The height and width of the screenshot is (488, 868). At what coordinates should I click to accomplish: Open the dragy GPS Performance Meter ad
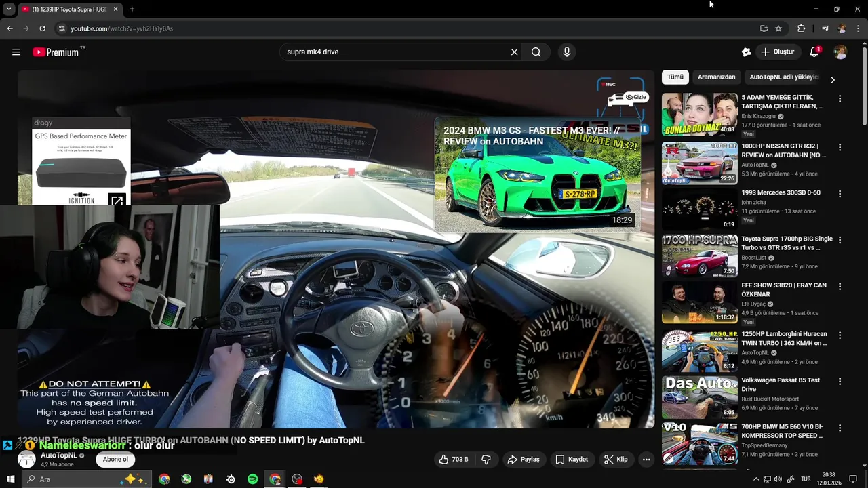pyautogui.click(x=80, y=161)
